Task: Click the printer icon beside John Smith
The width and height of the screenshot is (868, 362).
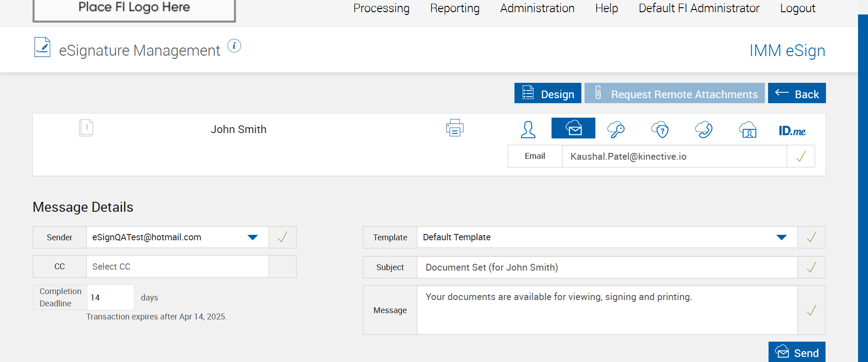Action: click(x=454, y=128)
